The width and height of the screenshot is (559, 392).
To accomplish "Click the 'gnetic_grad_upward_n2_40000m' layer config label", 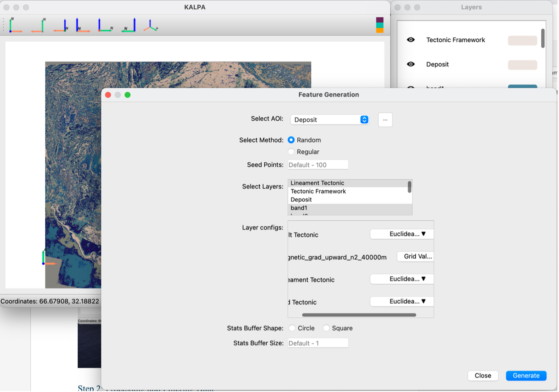I will pos(338,257).
